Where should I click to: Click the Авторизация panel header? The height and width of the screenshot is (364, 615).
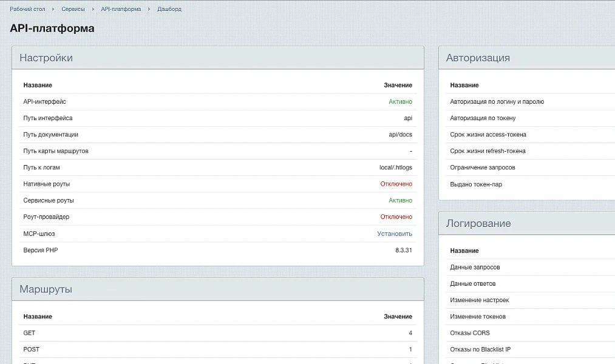[527, 58]
